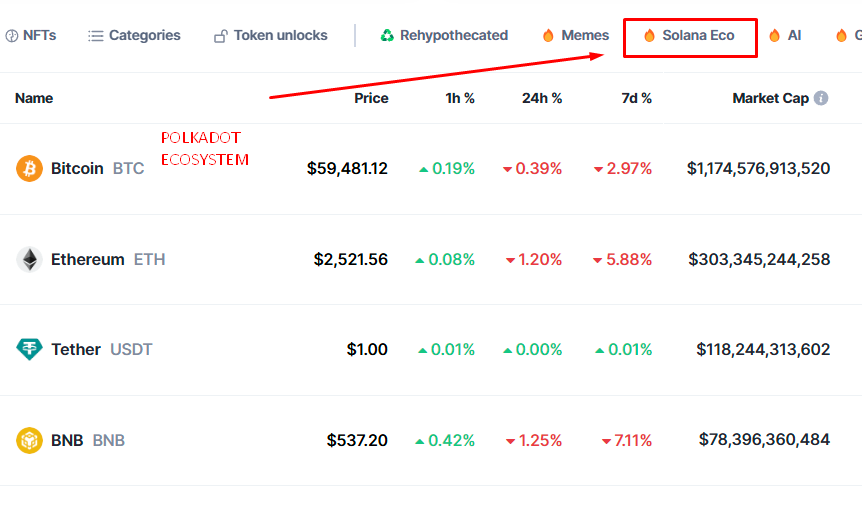862x506 pixels.
Task: Click Ethereum price $2,521.56
Action: click(351, 259)
